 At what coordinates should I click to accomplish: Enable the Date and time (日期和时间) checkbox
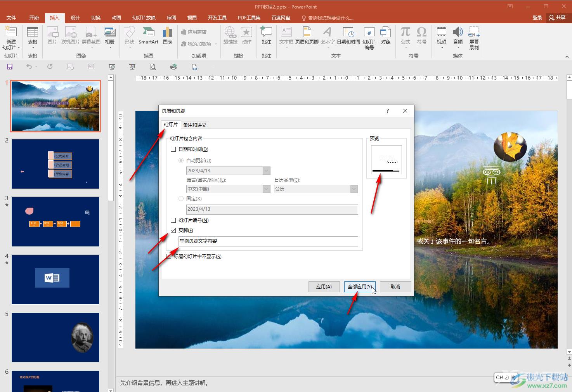(173, 149)
